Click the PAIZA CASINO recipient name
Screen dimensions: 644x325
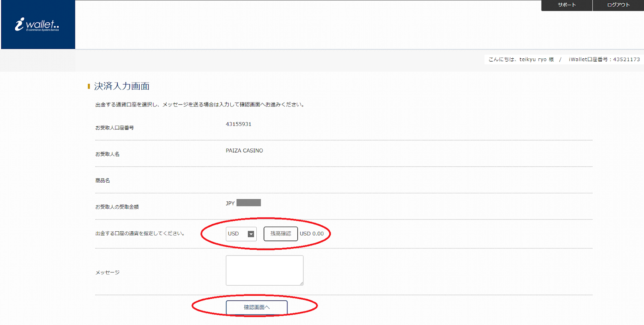pyautogui.click(x=244, y=151)
